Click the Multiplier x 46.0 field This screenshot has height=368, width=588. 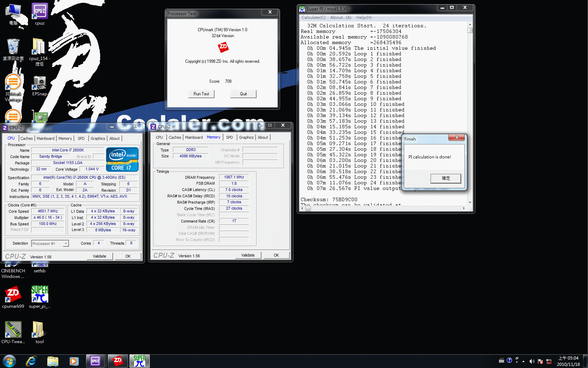[x=48, y=218]
